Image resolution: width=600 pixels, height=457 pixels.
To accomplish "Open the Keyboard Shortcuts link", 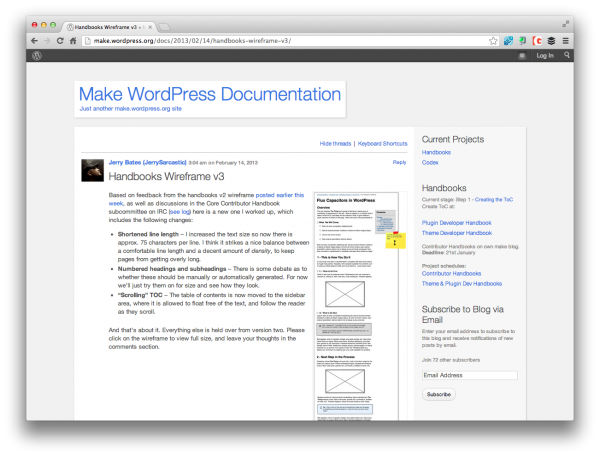I will click(382, 144).
